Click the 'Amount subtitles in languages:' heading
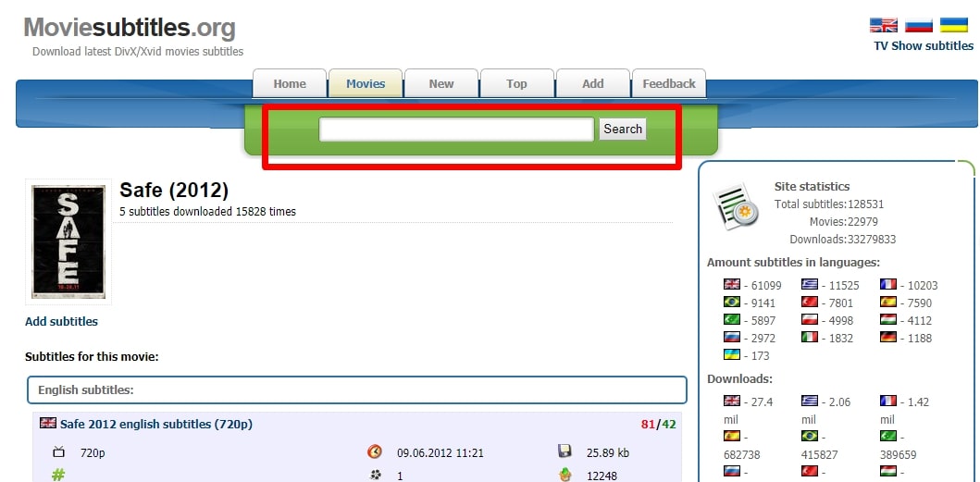 tap(793, 263)
